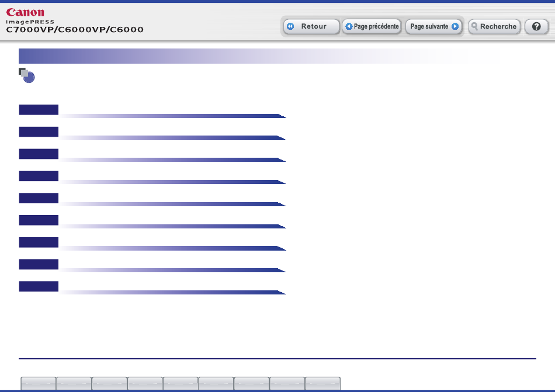555x392 pixels.
Task: Click the fifth gray tab at bottom
Action: (x=181, y=383)
